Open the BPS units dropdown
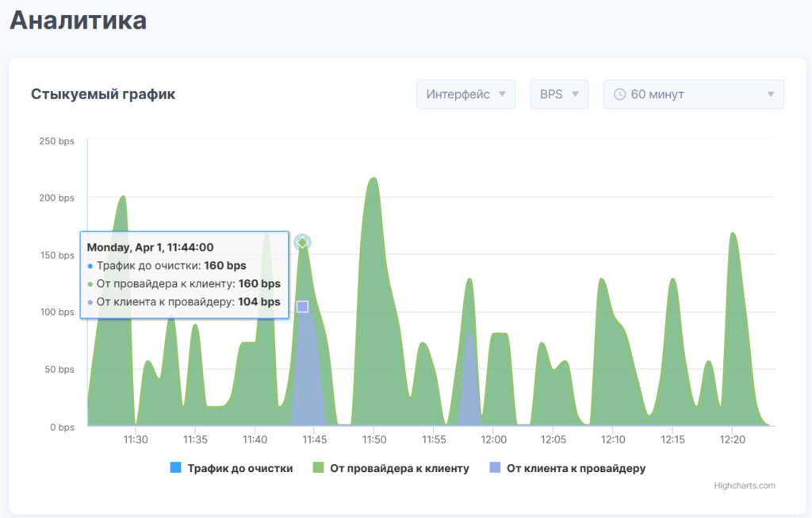Viewport: 812px width, 518px height. [559, 94]
